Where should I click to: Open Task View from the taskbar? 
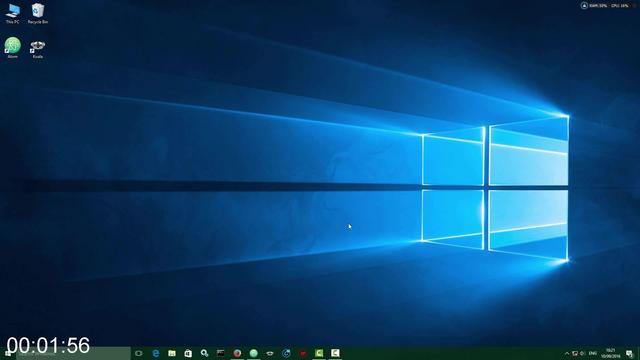tap(139, 353)
